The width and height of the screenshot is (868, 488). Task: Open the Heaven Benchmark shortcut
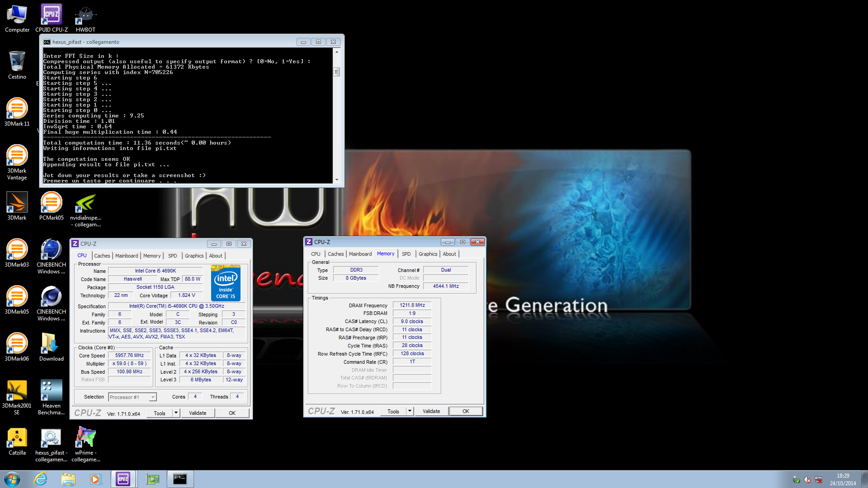52,398
